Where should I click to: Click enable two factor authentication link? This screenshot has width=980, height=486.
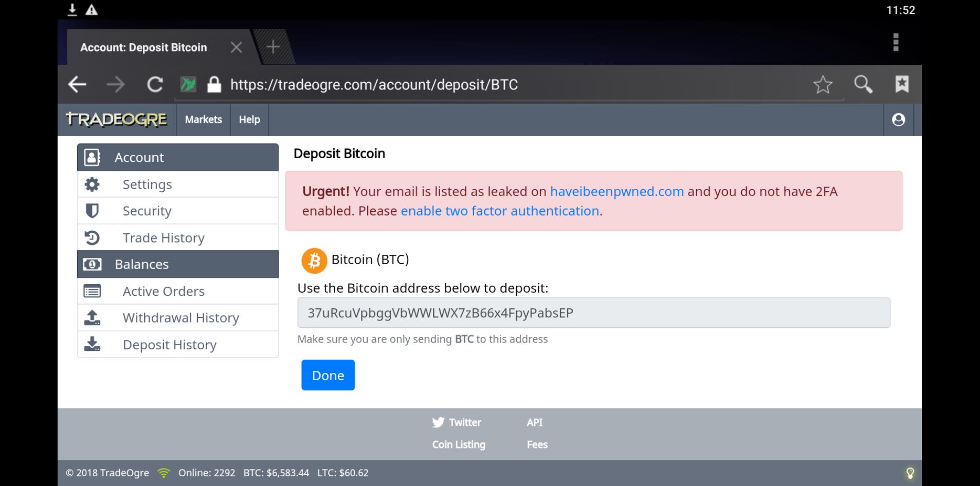point(500,211)
